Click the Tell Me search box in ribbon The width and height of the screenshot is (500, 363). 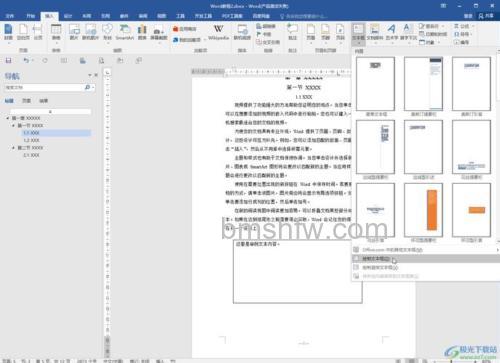303,16
